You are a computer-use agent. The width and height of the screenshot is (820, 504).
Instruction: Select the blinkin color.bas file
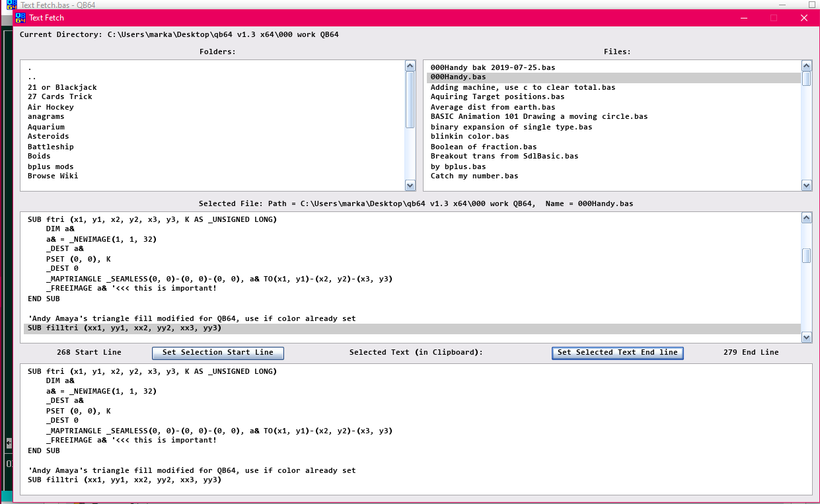[469, 137]
